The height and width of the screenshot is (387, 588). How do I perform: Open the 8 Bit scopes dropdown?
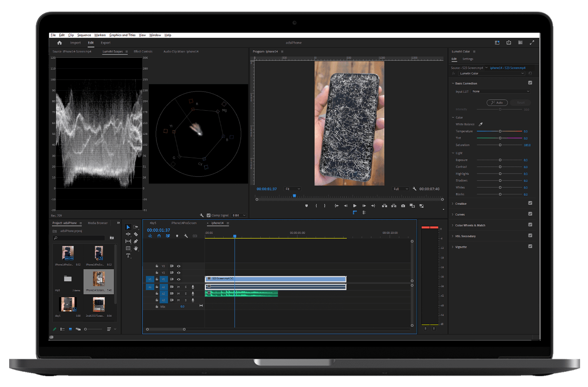coord(239,215)
